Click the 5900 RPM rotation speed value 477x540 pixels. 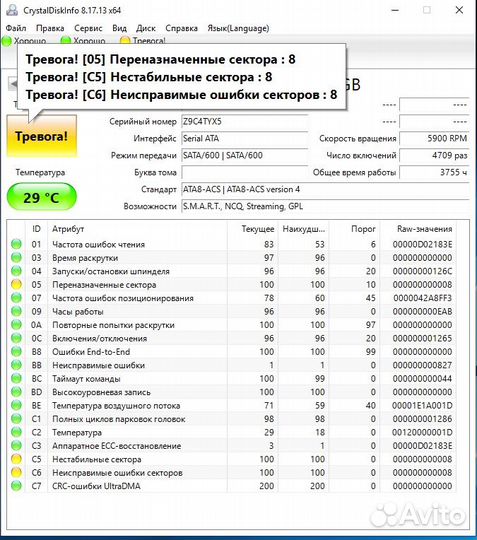tap(434, 138)
